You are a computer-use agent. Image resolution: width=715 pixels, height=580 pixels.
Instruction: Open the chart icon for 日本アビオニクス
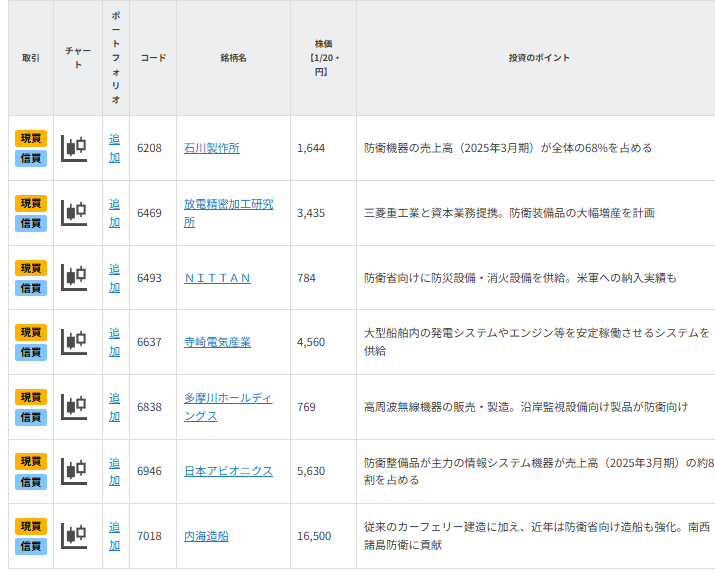[x=74, y=471]
